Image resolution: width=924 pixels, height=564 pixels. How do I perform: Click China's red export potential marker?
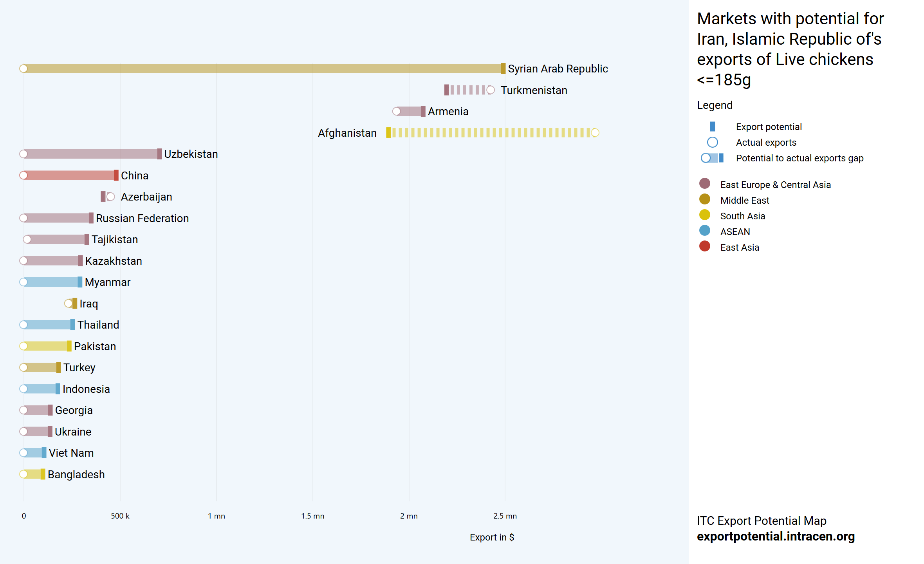point(116,175)
